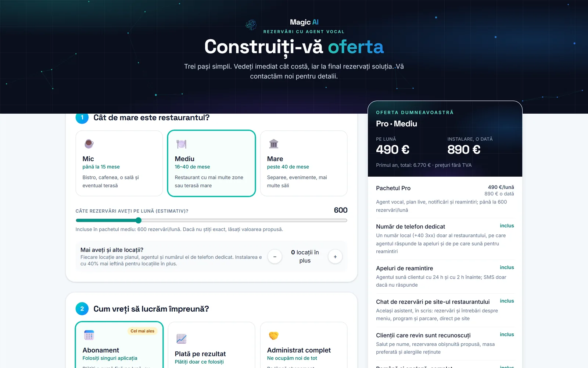Click the classical building icon on Mare card

tap(274, 144)
